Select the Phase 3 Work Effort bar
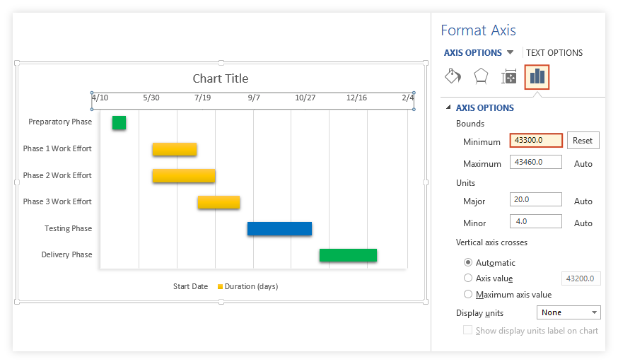The width and height of the screenshot is (618, 364). (x=218, y=202)
